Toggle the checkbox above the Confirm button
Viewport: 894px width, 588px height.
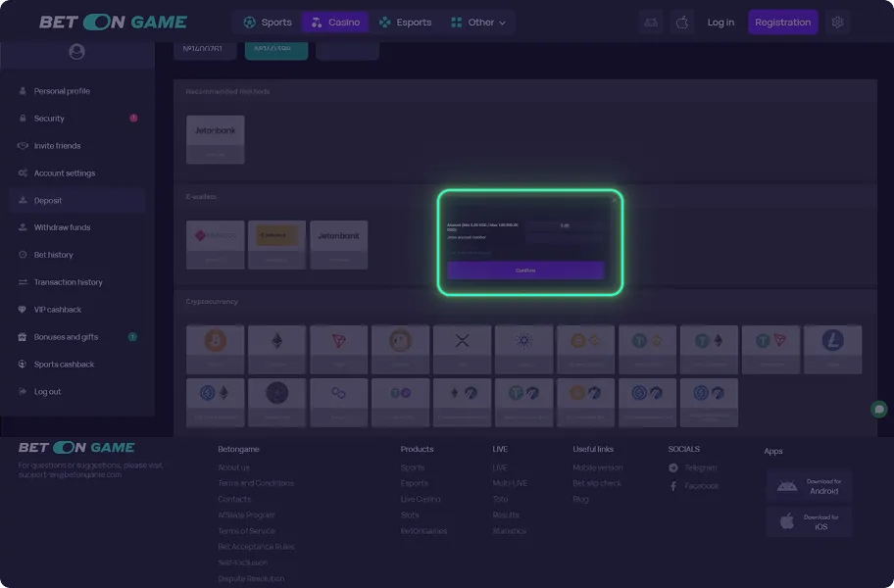[x=451, y=253]
